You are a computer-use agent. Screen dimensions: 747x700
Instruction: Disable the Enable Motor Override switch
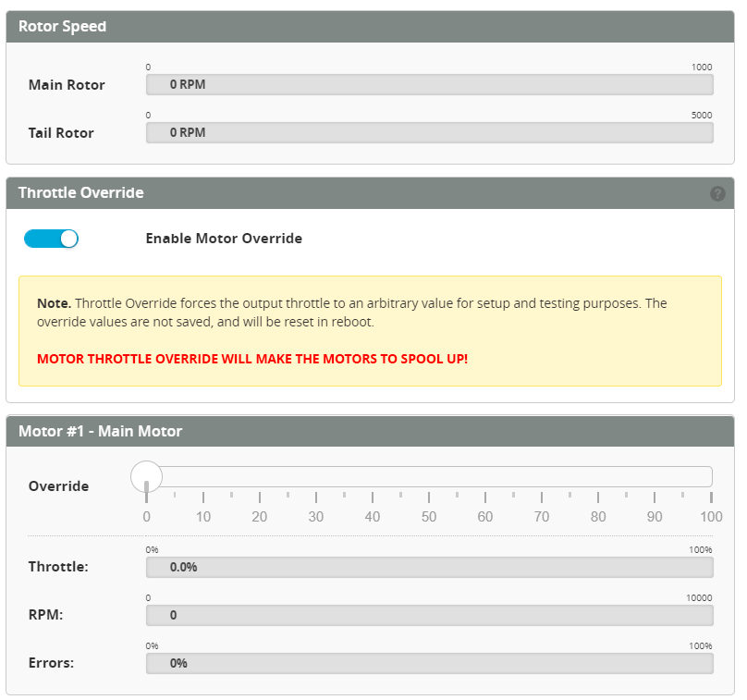tap(52, 239)
